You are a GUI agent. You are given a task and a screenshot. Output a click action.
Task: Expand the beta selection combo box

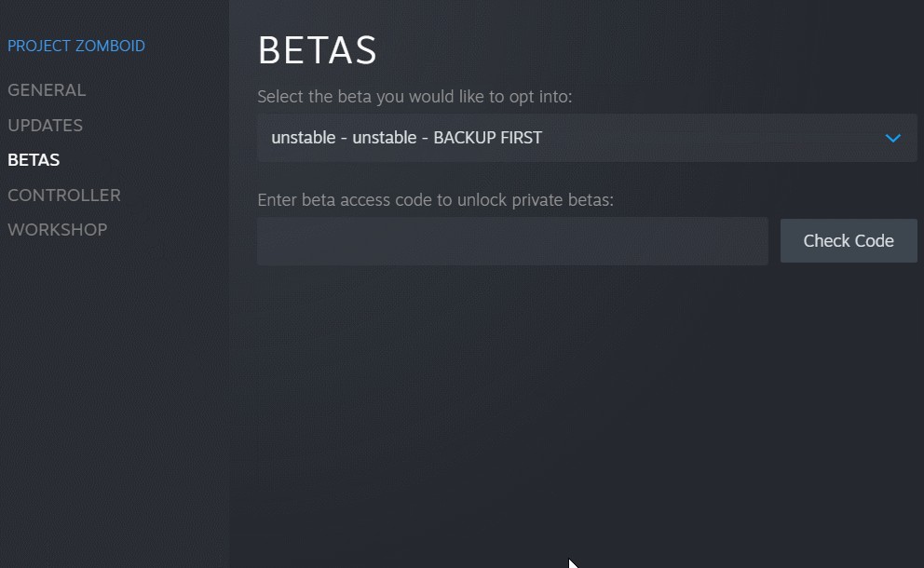coord(587,138)
